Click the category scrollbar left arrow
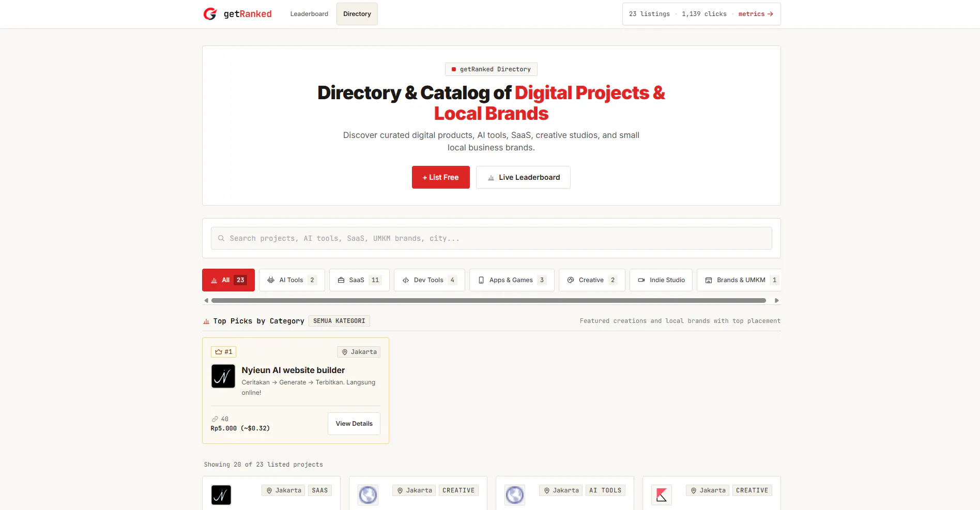This screenshot has height=510, width=980. tap(206, 300)
